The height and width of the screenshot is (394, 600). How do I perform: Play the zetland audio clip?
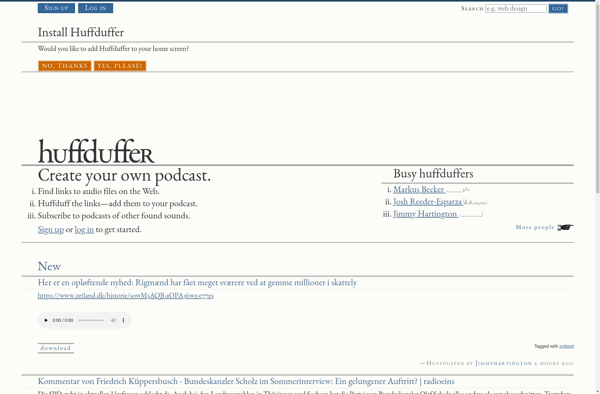tap(46, 320)
